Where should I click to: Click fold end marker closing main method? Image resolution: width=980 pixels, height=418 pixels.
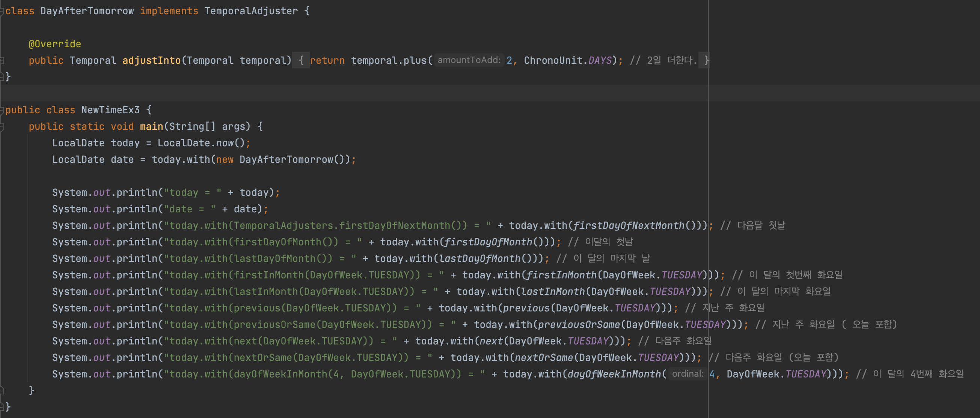[2, 390]
